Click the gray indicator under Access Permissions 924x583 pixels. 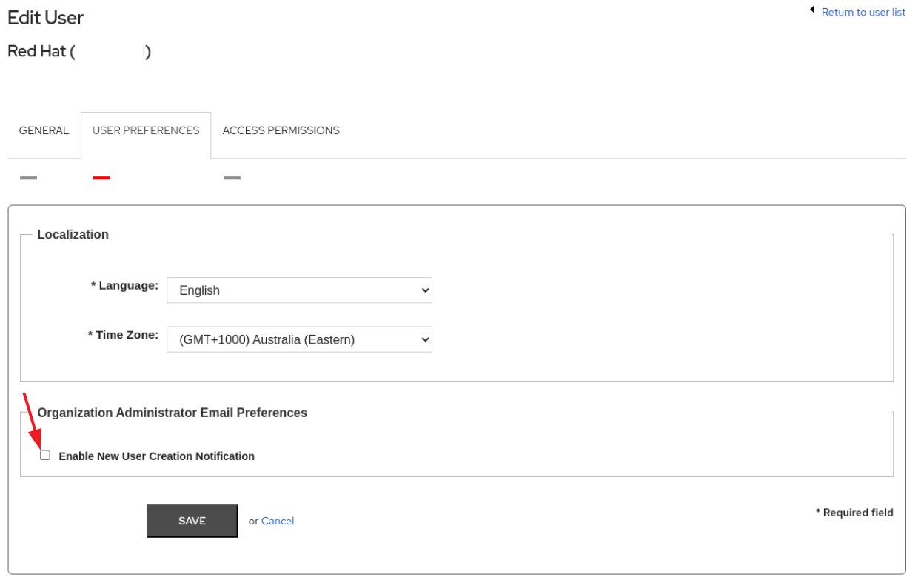pos(232,178)
